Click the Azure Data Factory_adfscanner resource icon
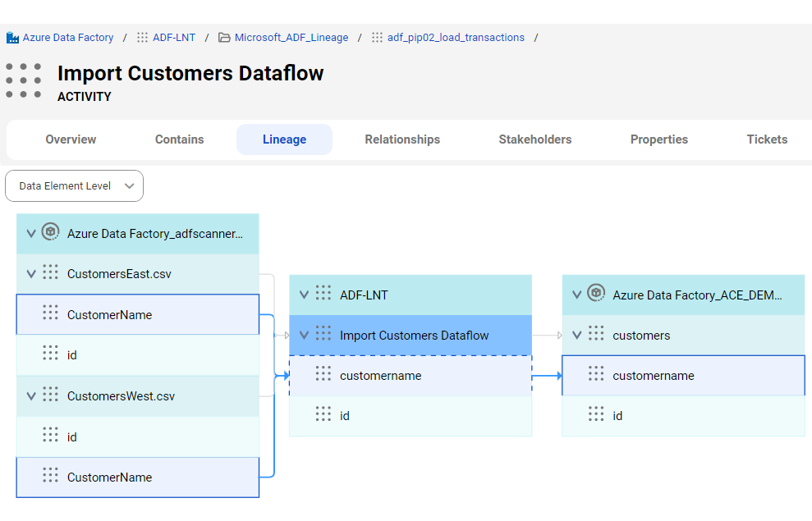The image size is (812, 521). click(x=50, y=232)
